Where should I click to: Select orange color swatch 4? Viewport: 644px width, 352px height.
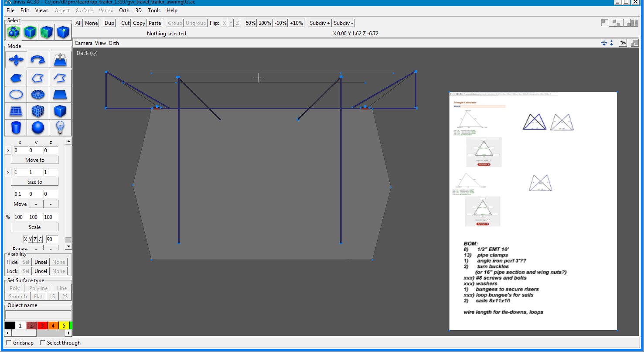[x=53, y=325]
